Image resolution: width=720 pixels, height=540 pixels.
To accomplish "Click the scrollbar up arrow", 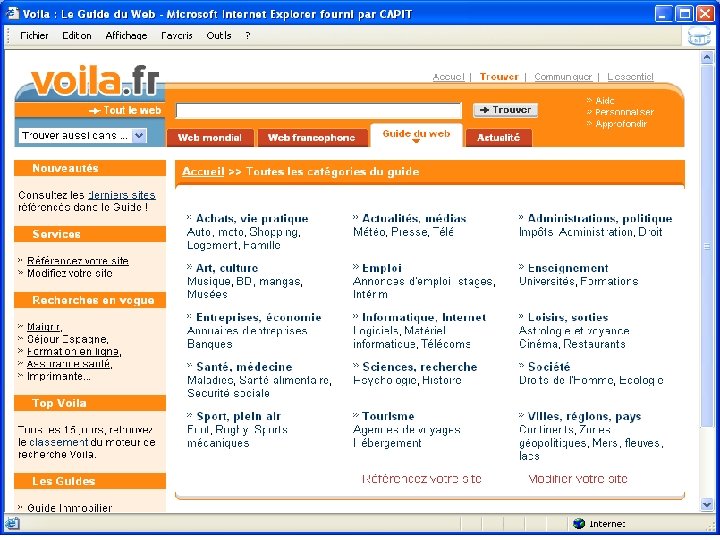I will [x=707, y=58].
